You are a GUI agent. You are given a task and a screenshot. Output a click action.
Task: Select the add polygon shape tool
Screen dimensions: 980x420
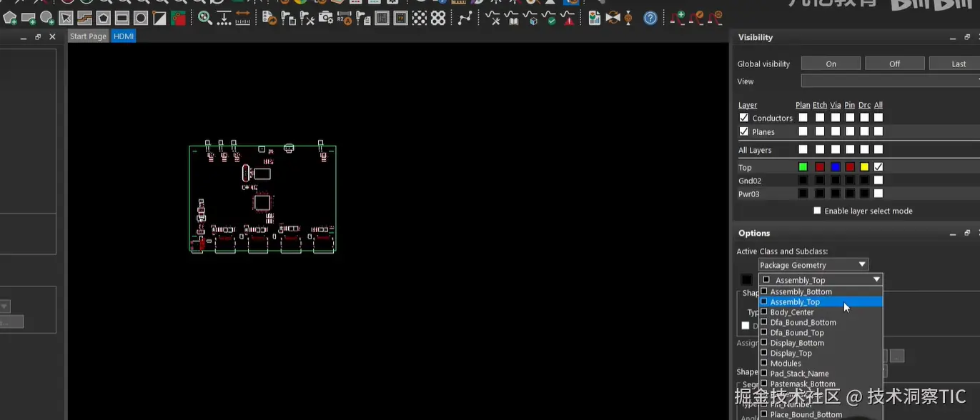pos(9,18)
